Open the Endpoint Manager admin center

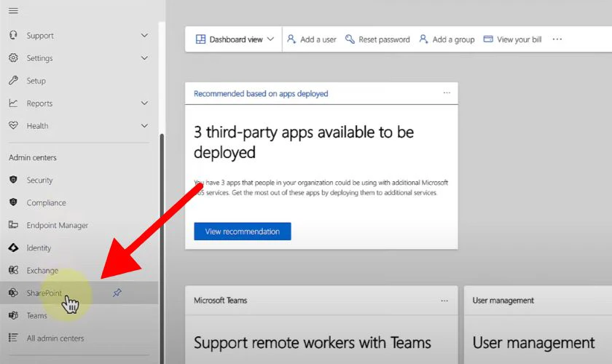pos(79,225)
